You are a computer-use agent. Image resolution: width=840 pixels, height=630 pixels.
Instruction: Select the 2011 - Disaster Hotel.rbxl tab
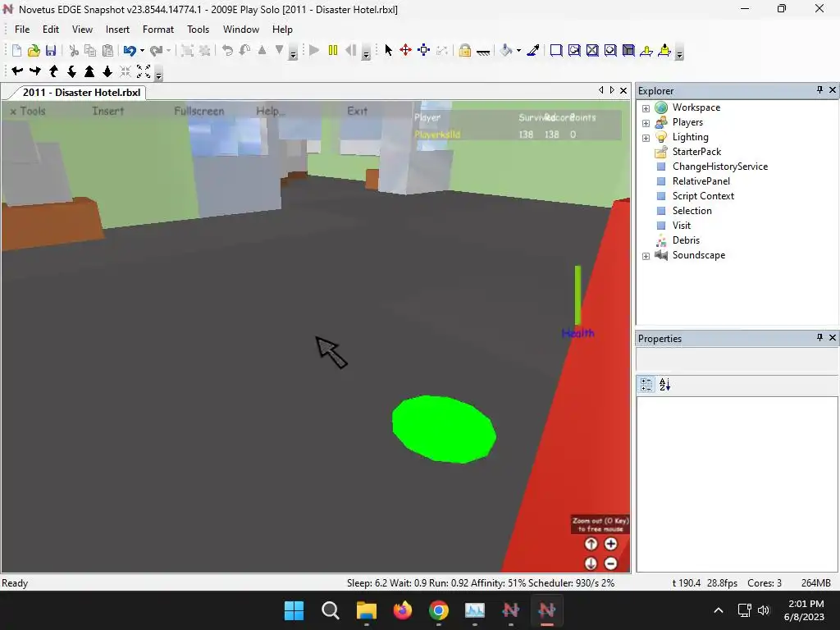[x=81, y=92]
